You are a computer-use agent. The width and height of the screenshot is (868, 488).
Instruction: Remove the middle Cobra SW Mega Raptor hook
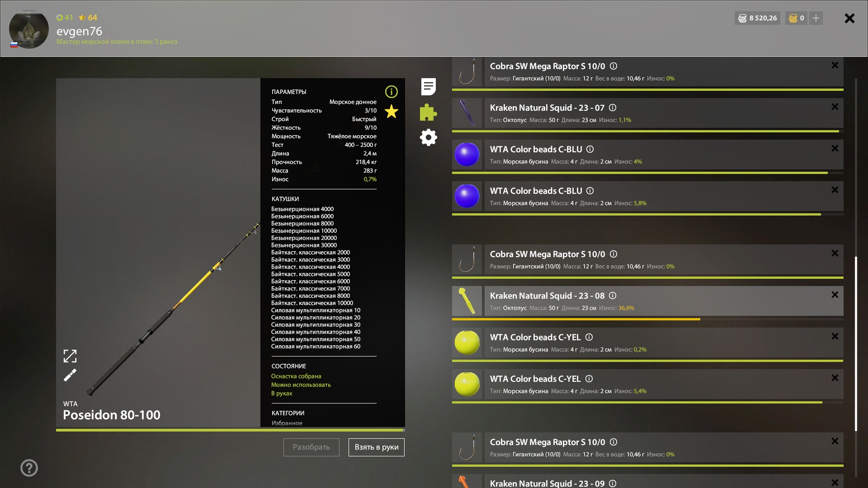point(835,253)
